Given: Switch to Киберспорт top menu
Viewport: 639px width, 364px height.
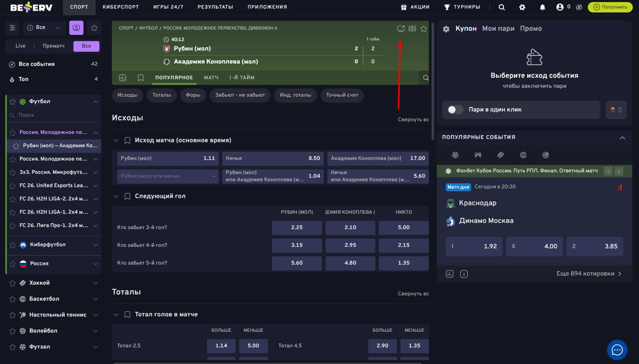Looking at the screenshot, I should pyautogui.click(x=121, y=7).
